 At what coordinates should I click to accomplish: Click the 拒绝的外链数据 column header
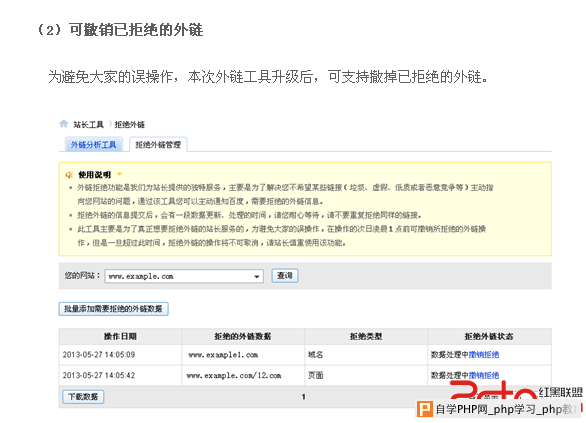coord(243,336)
